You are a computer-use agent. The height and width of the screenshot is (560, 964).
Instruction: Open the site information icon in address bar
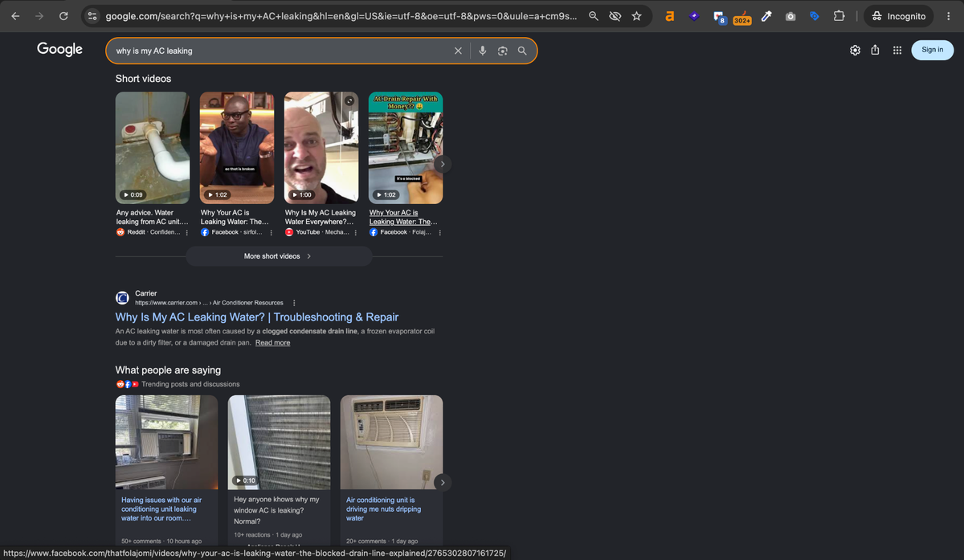click(92, 16)
